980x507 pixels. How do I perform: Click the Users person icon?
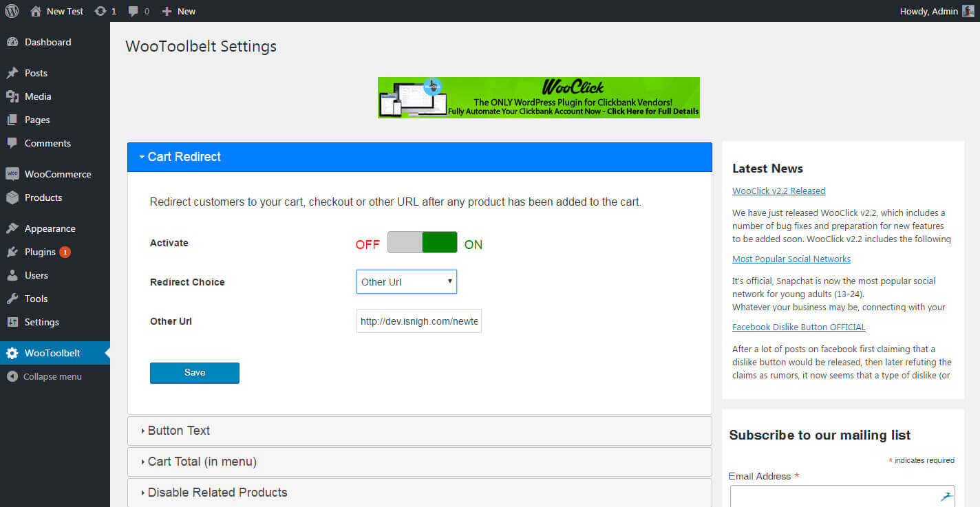(12, 275)
